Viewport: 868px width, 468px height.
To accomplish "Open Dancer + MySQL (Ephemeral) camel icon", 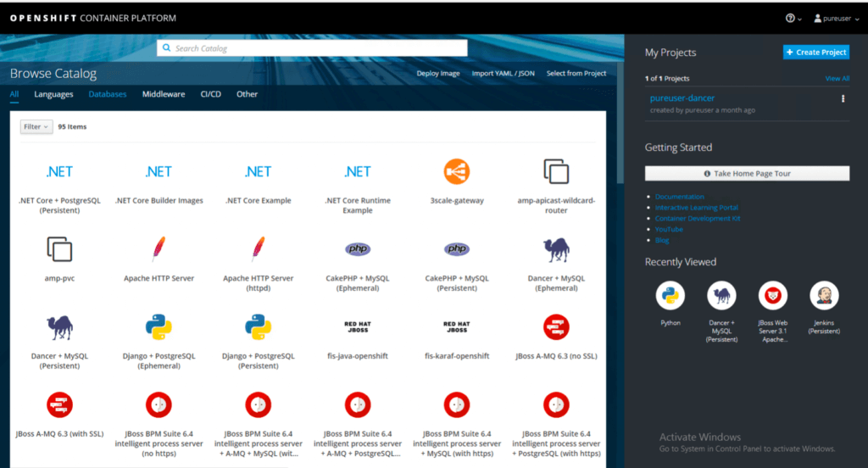I will [556, 250].
